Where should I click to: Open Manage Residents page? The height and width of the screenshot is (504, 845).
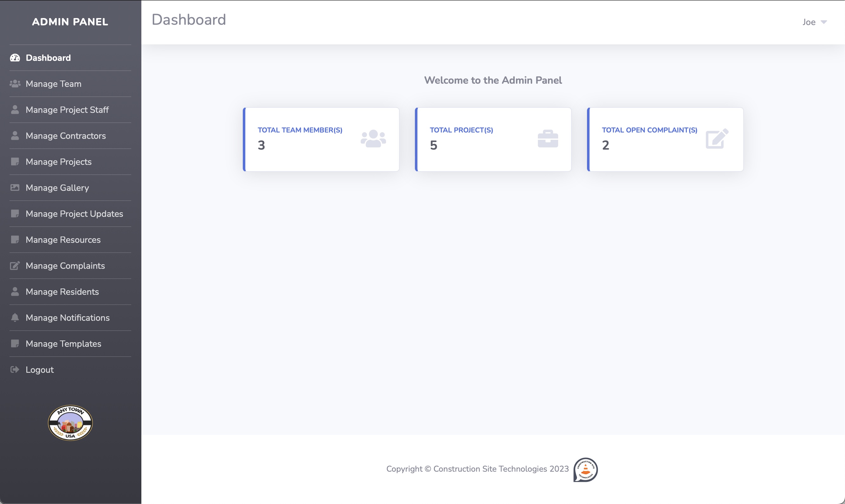pyautogui.click(x=70, y=291)
